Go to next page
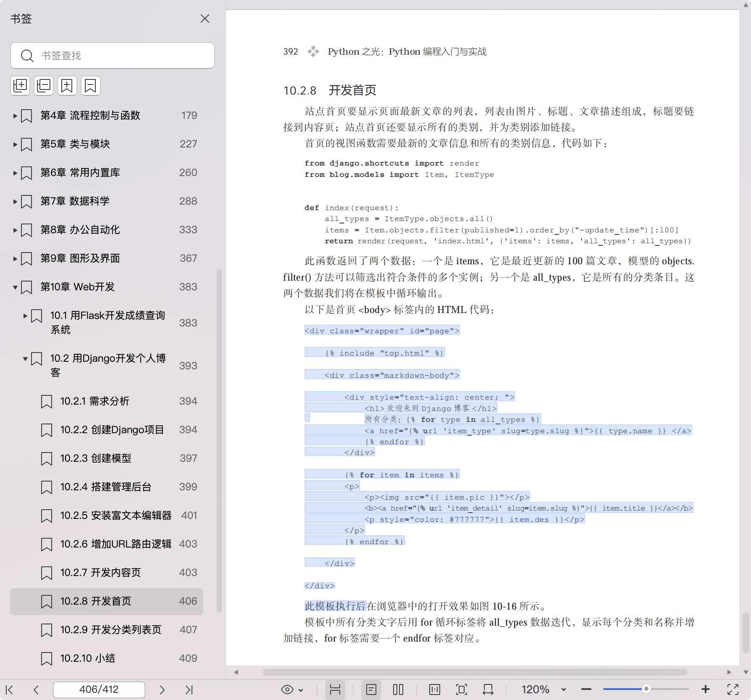 coord(162,689)
